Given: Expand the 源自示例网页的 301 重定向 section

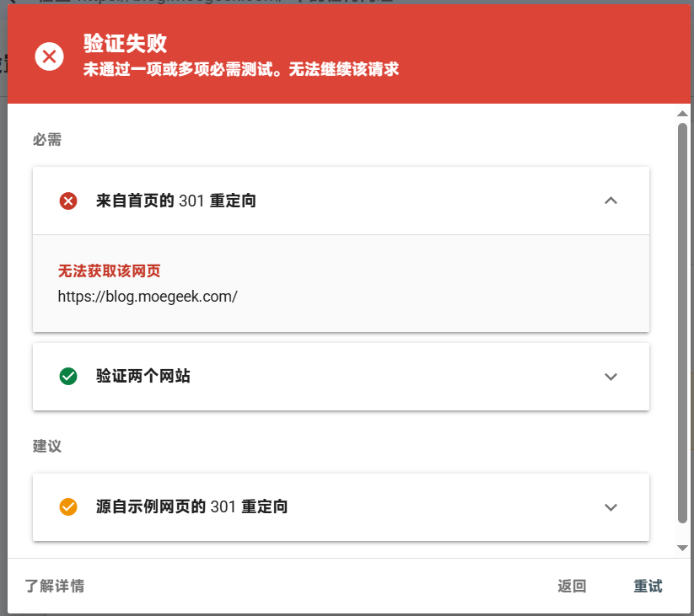Looking at the screenshot, I should (x=611, y=506).
